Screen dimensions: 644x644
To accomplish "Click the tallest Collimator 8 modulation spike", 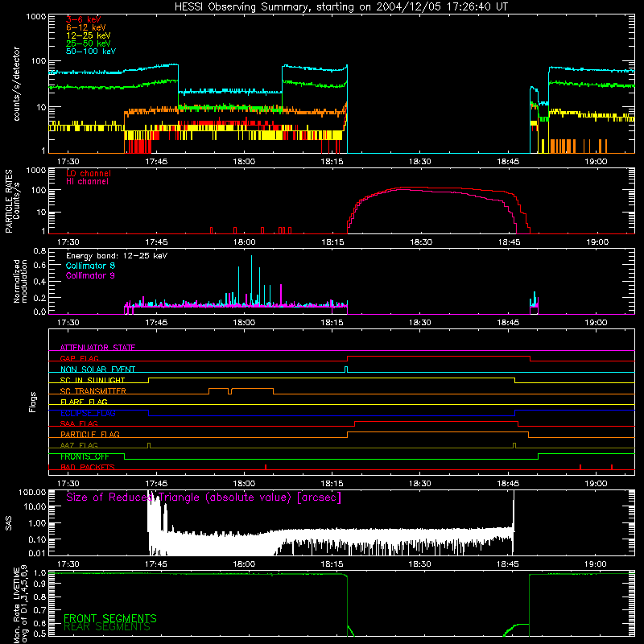I will tap(251, 279).
